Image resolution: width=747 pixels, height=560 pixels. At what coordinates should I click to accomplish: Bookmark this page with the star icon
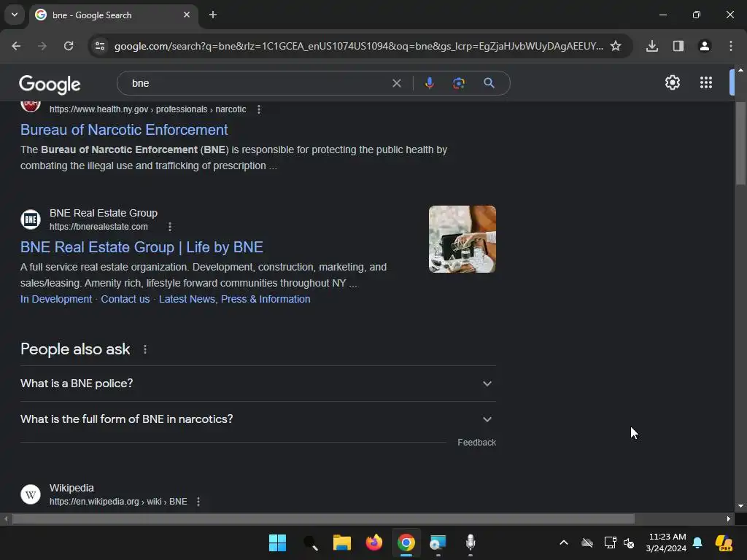pyautogui.click(x=616, y=46)
